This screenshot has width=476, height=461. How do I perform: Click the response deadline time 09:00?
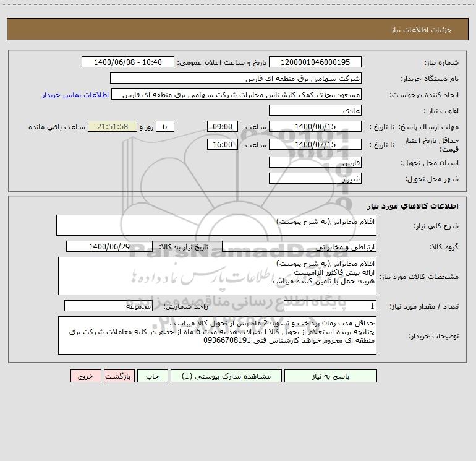222,126
